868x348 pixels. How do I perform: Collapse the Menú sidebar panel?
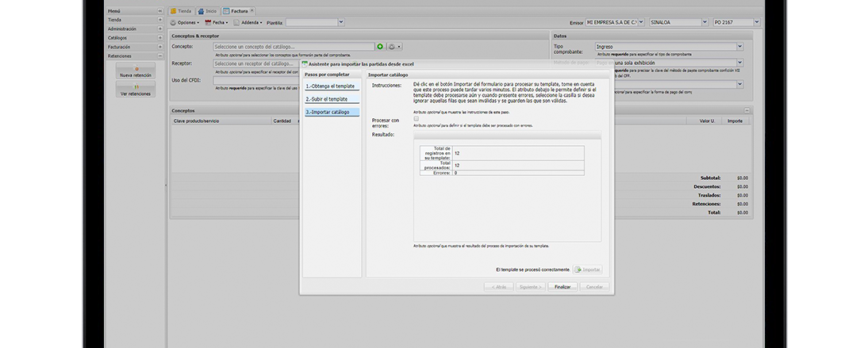162,11
